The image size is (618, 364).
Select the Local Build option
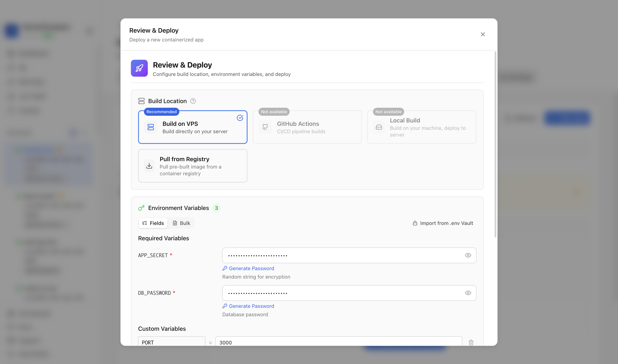(421, 127)
